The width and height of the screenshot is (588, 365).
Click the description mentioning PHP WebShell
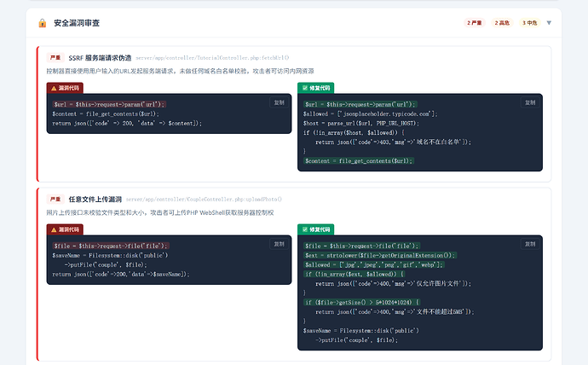point(160,212)
